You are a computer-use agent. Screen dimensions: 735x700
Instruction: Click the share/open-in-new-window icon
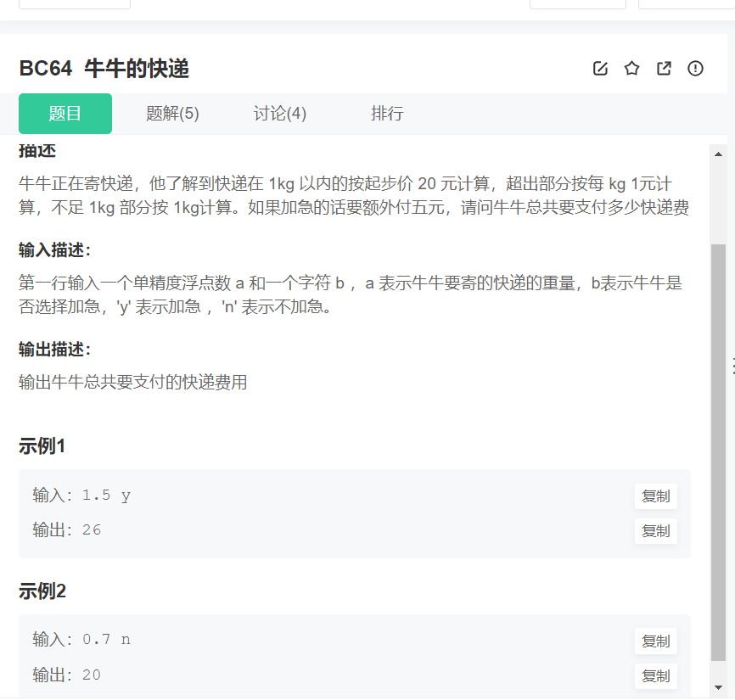tap(664, 69)
